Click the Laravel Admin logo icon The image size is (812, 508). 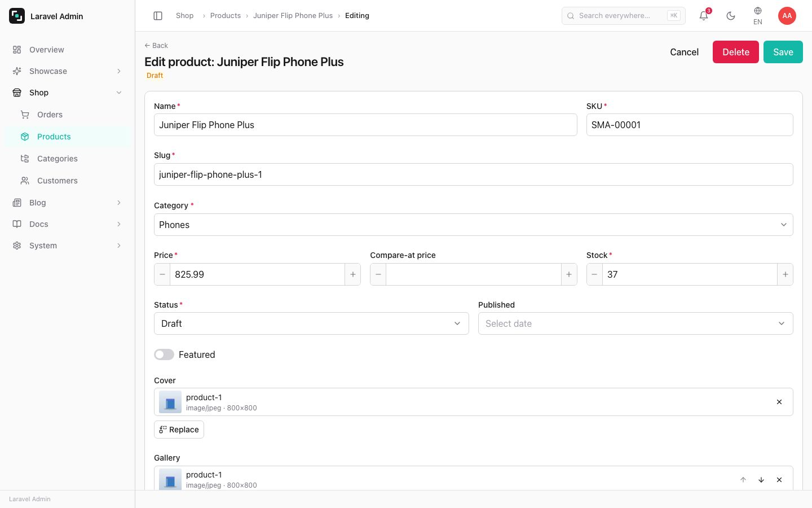click(x=17, y=16)
